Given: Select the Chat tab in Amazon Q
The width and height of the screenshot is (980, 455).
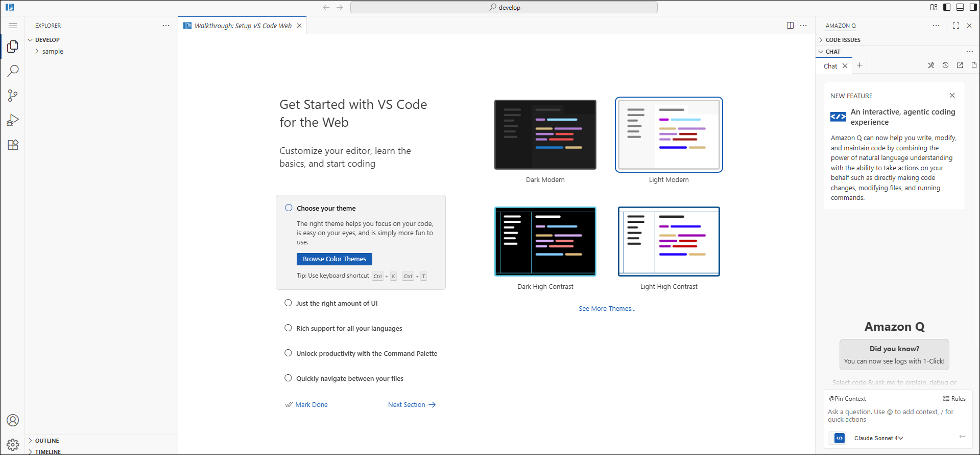Looking at the screenshot, I should tap(830, 66).
